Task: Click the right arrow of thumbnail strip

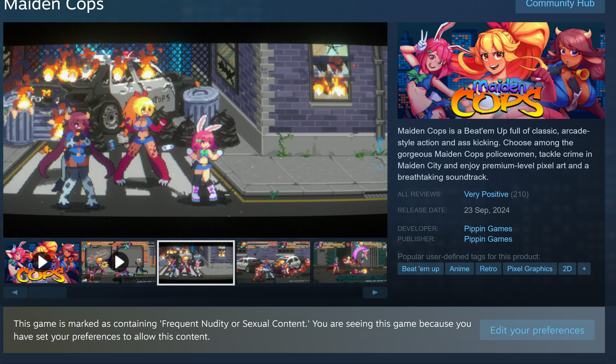Action: (375, 292)
